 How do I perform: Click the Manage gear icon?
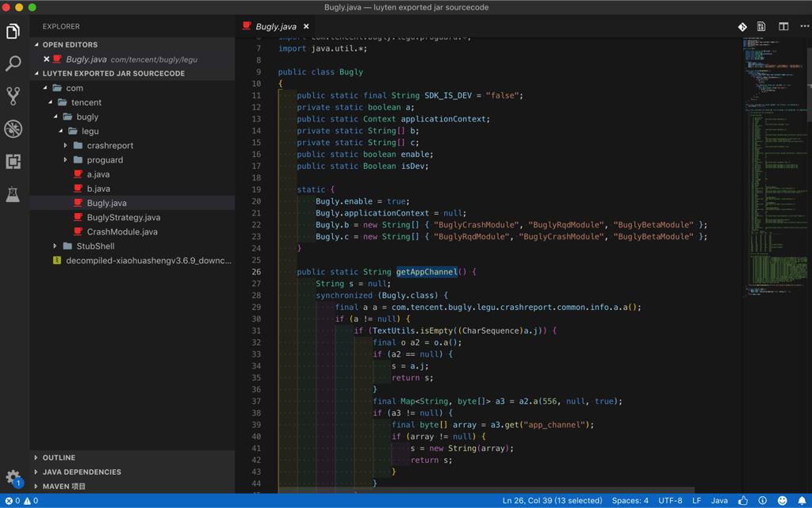[13, 477]
